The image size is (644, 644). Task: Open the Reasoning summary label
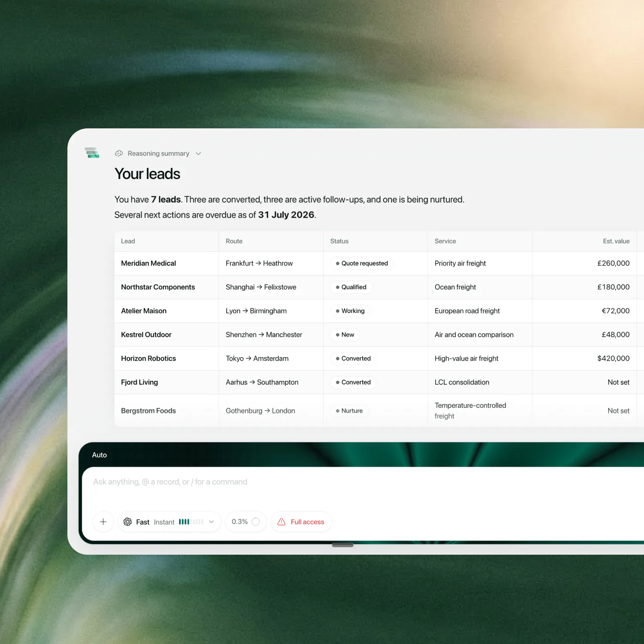pyautogui.click(x=158, y=154)
